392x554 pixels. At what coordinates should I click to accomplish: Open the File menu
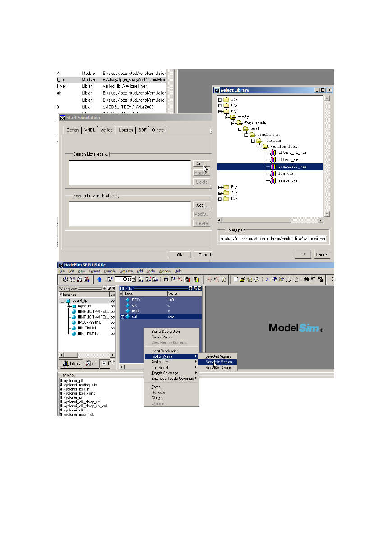pyautogui.click(x=62, y=271)
